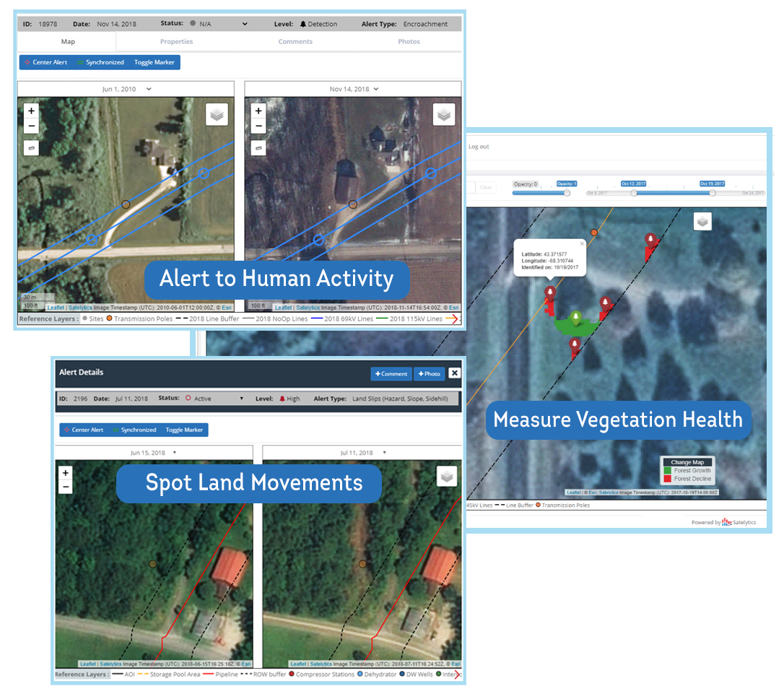This screenshot has height=699, width=784.
Task: Select the pole marker on Jul 11, 2018 map
Action: (363, 564)
